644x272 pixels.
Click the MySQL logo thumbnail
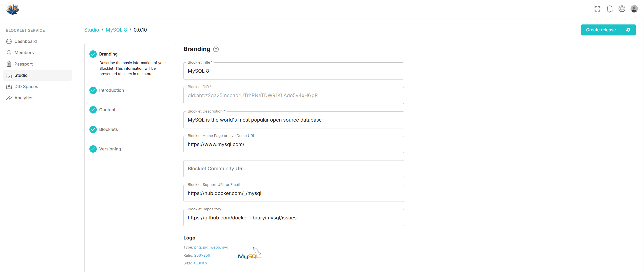[250, 254]
